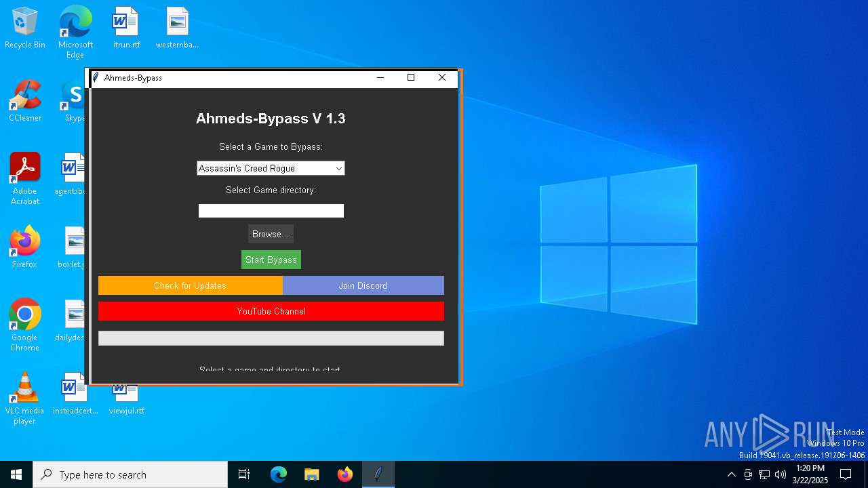Click the game directory input field
868x488 pixels.
(x=271, y=211)
